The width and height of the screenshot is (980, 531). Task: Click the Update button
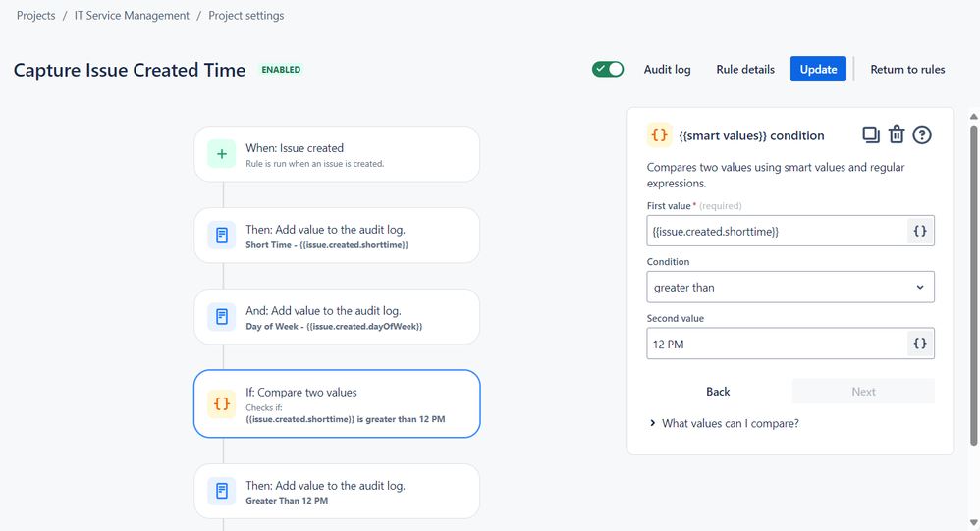(818, 69)
